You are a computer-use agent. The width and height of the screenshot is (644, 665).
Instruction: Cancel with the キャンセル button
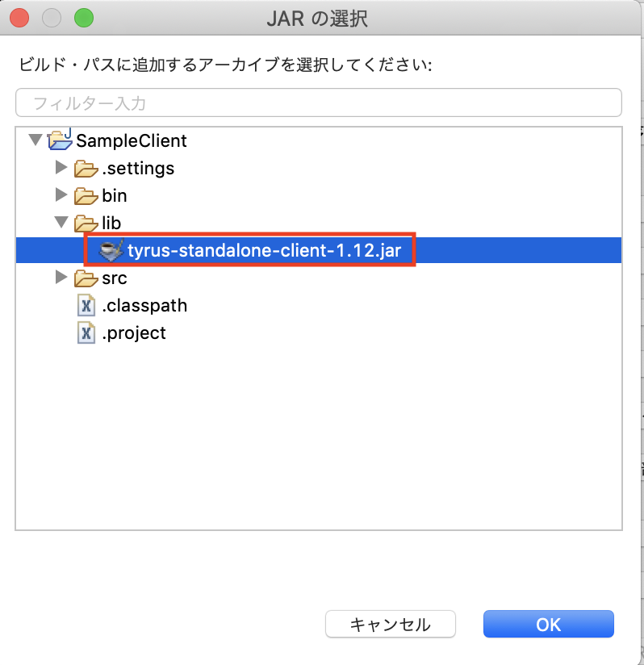click(x=391, y=624)
